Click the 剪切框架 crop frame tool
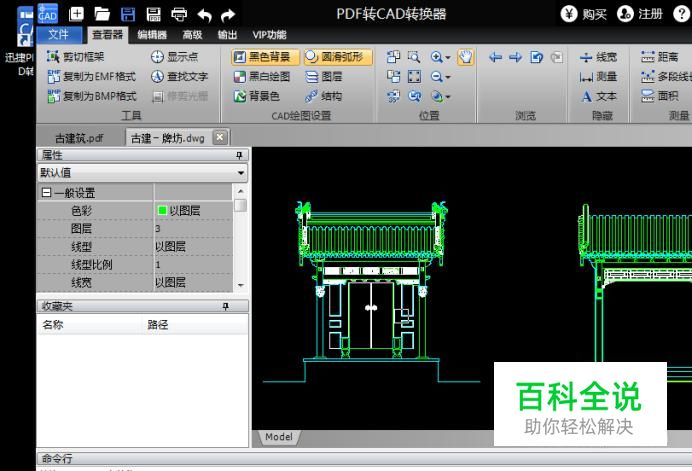This screenshot has height=471, width=692. [76, 57]
